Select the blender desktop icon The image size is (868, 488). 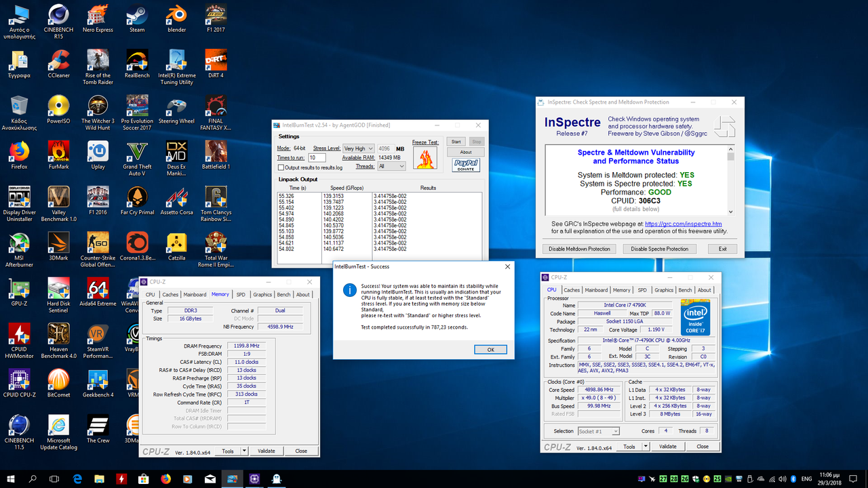click(176, 18)
